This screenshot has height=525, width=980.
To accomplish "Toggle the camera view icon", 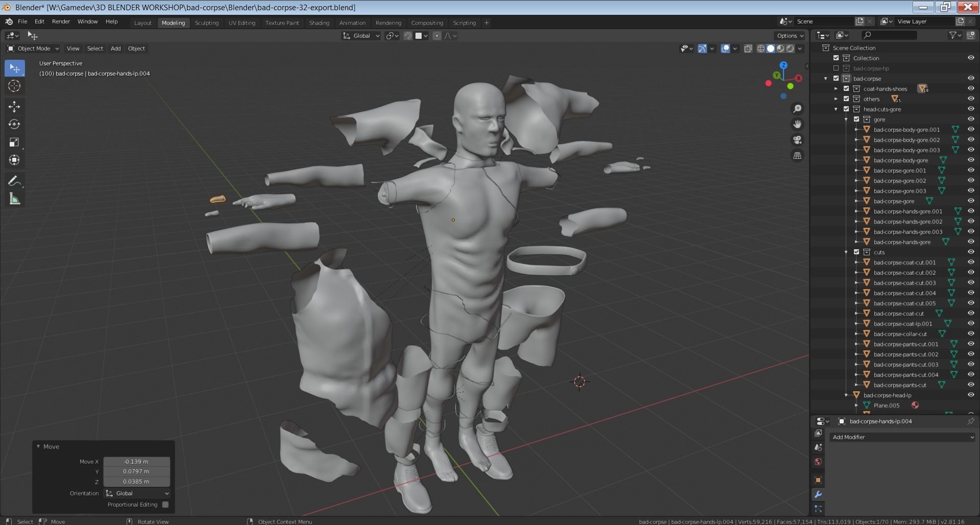I will pos(797,140).
